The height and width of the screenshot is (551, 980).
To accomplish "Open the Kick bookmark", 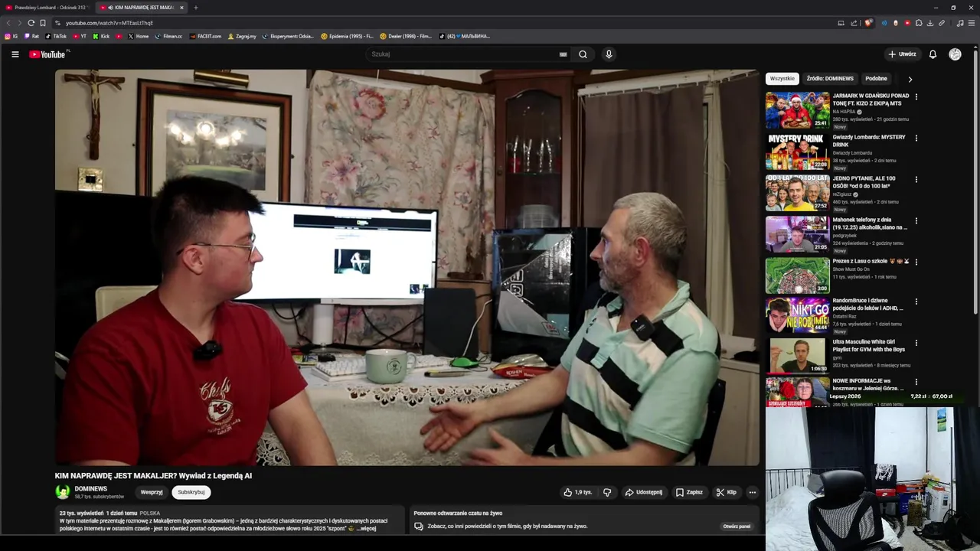I will click(101, 36).
